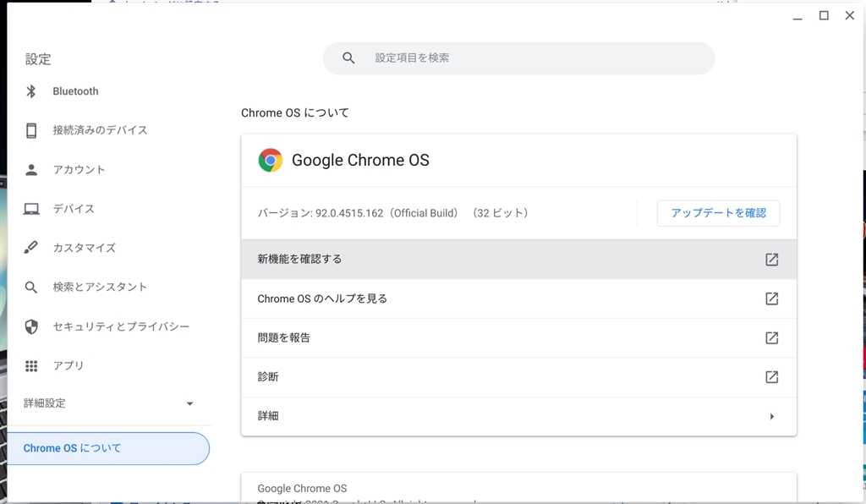Open 新機能を確認する link row
This screenshot has height=504, width=866.
click(x=518, y=260)
